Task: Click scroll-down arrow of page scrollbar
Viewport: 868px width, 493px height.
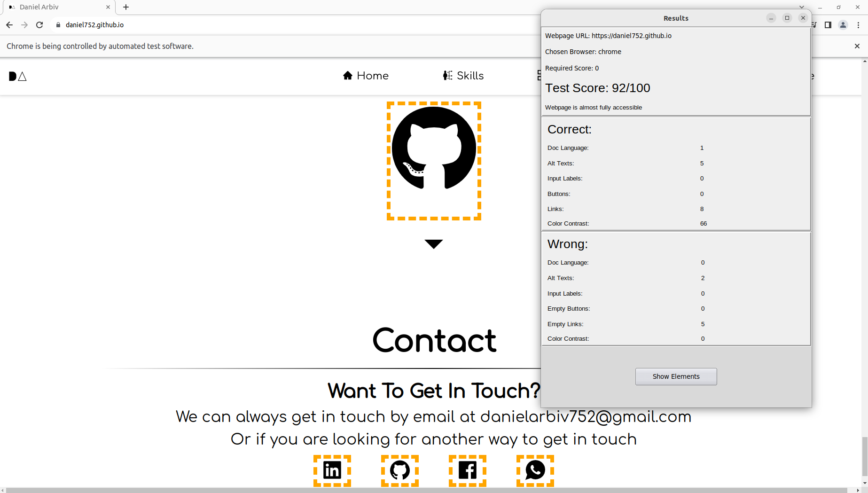Action: tap(865, 483)
